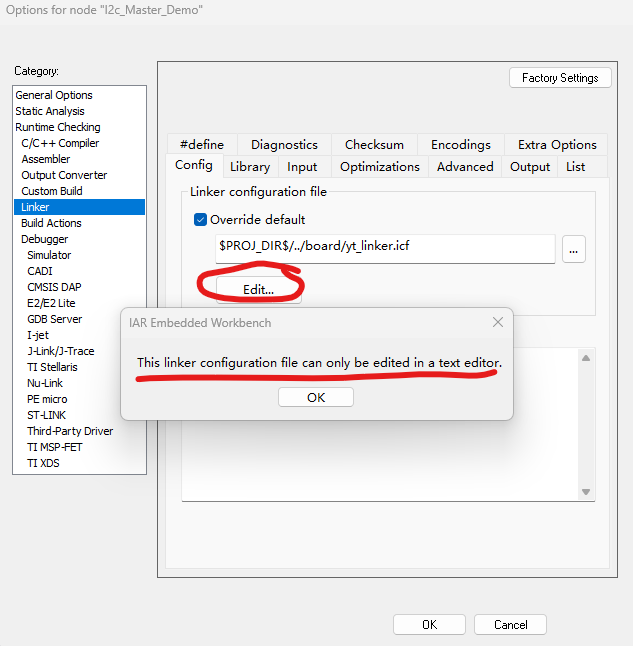Select General Options in the category list

(x=54, y=95)
